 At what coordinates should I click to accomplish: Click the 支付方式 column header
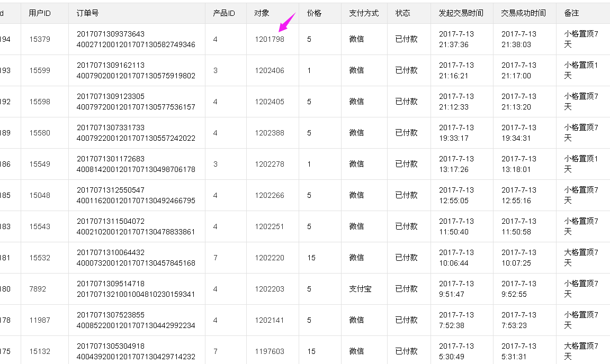coord(364,13)
